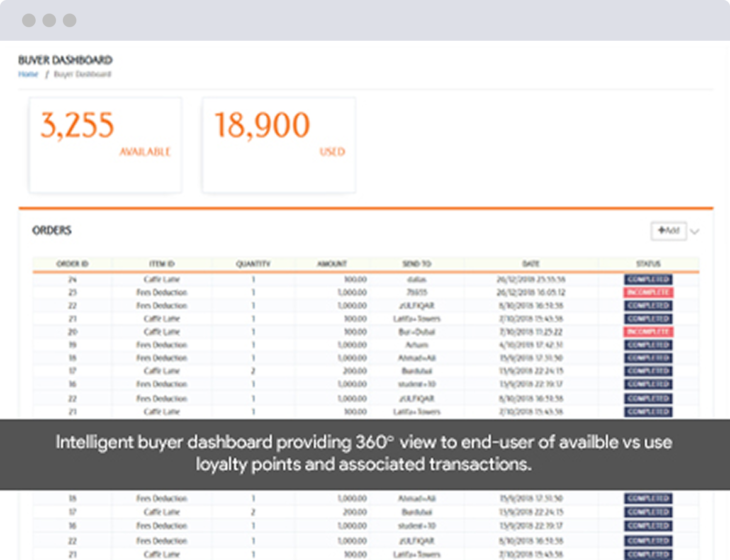
Task: Click the Incomplete badge for order 20
Action: tap(648, 332)
